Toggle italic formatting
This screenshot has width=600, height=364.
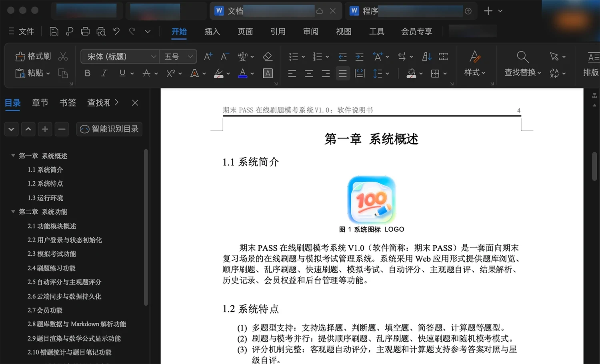104,73
